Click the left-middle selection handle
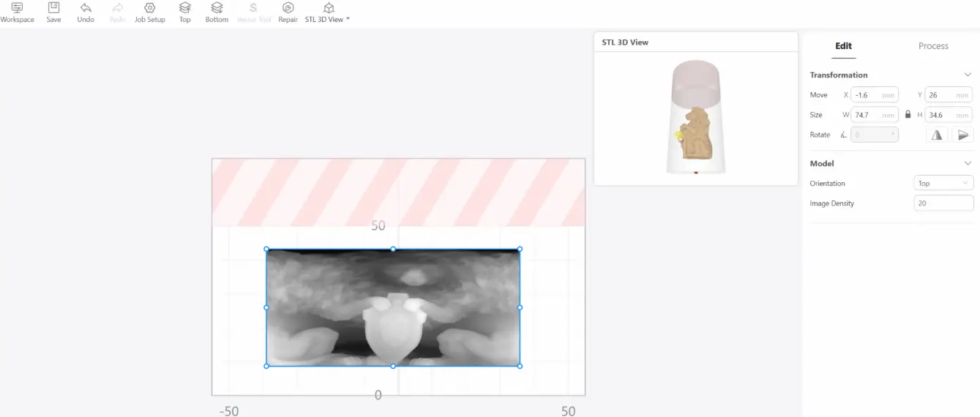This screenshot has width=980, height=417. point(266,307)
